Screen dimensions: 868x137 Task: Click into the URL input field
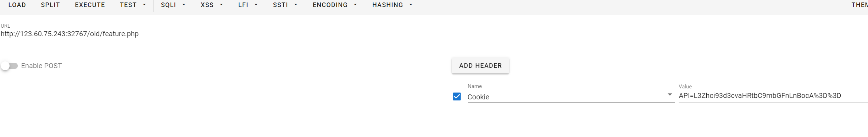(x=434, y=34)
